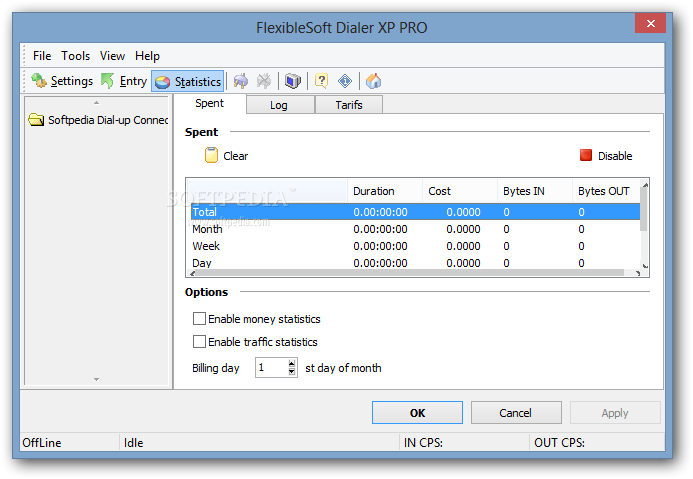Click the table horizontal scrollbar right arrow

point(637,273)
